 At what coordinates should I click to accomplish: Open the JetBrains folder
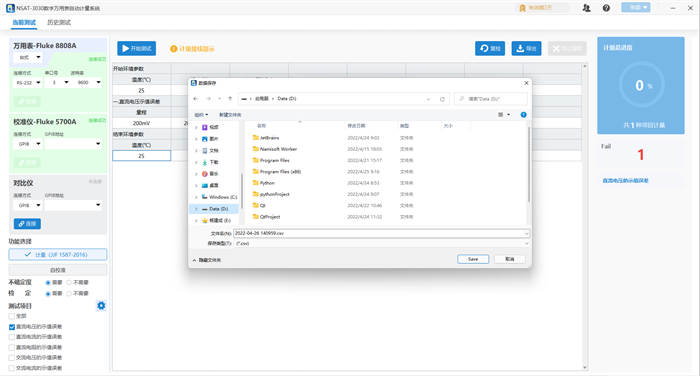pyautogui.click(x=270, y=138)
